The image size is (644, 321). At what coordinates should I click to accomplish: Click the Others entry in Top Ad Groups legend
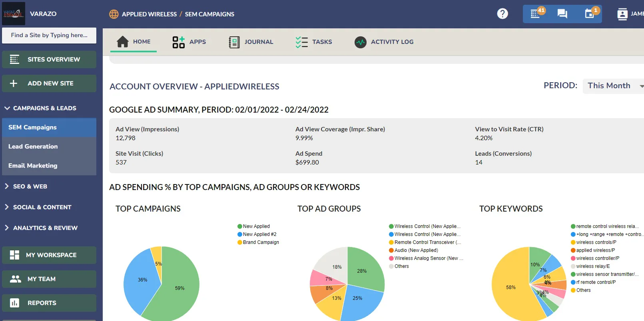pyautogui.click(x=399, y=266)
